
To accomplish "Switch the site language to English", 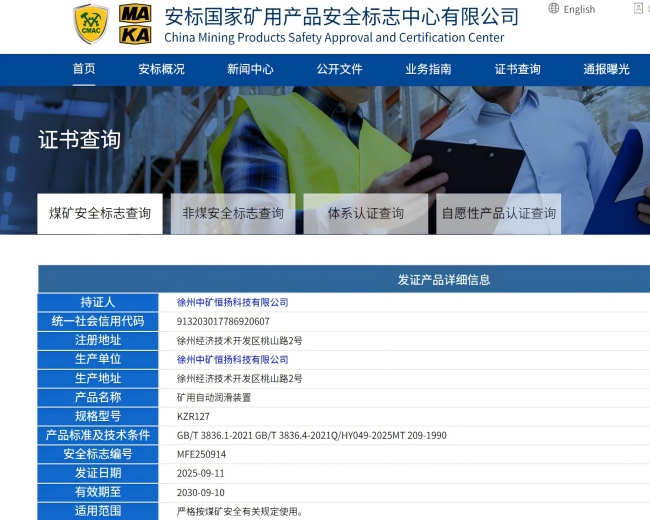I will click(x=579, y=9).
